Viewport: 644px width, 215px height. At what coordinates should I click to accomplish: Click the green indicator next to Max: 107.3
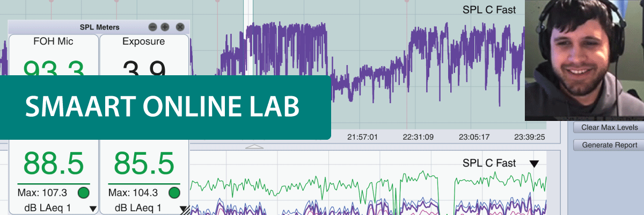83,192
